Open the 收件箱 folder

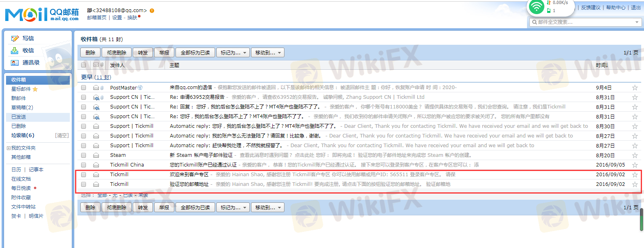[x=38, y=80]
